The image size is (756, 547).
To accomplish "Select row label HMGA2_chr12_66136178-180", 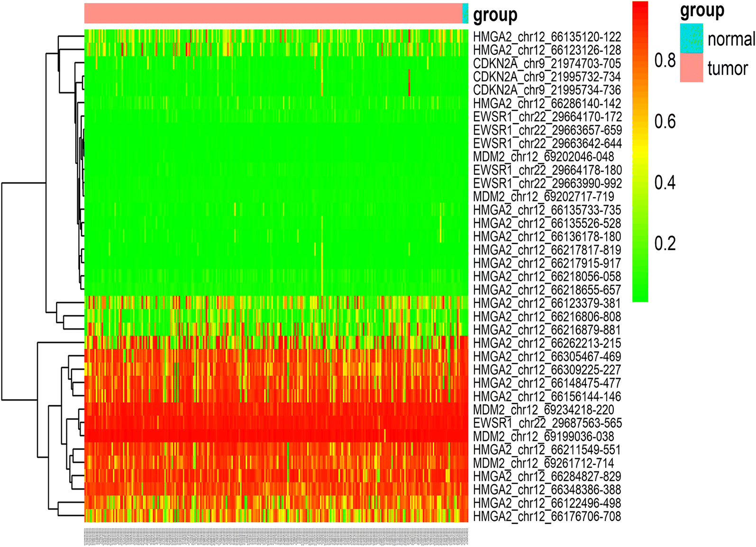I will coord(547,236).
